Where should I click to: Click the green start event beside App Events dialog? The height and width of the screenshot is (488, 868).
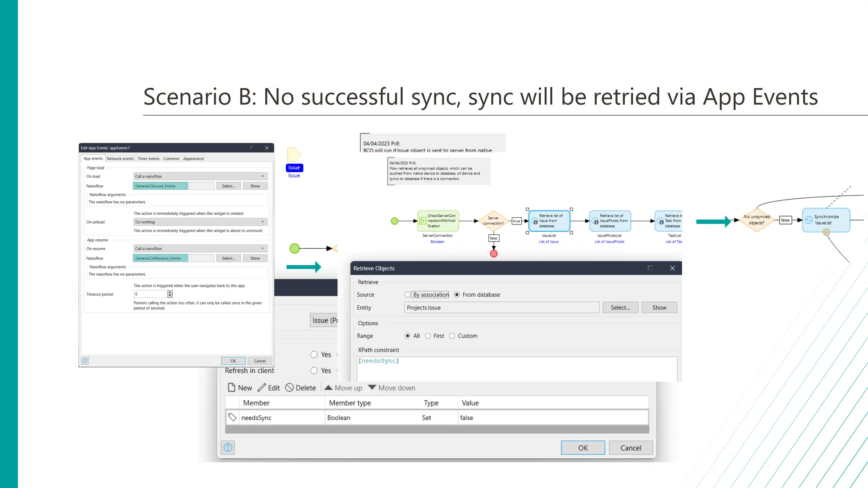click(x=295, y=249)
